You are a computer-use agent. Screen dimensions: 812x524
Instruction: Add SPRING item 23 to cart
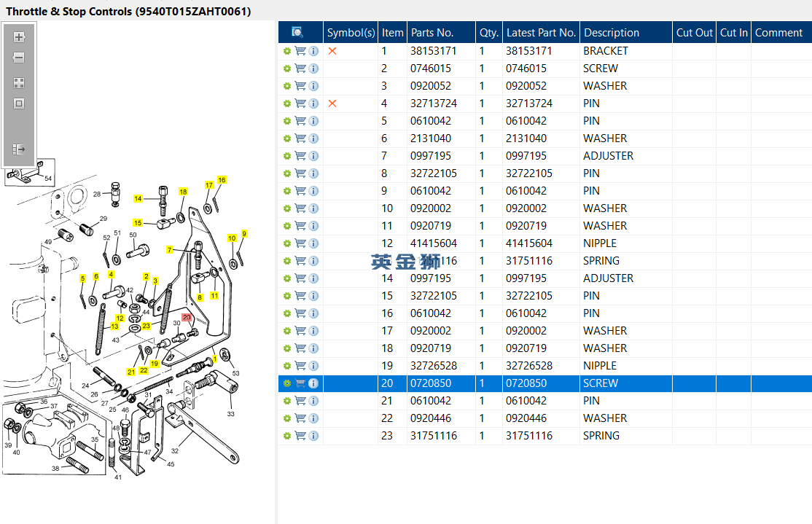[300, 436]
